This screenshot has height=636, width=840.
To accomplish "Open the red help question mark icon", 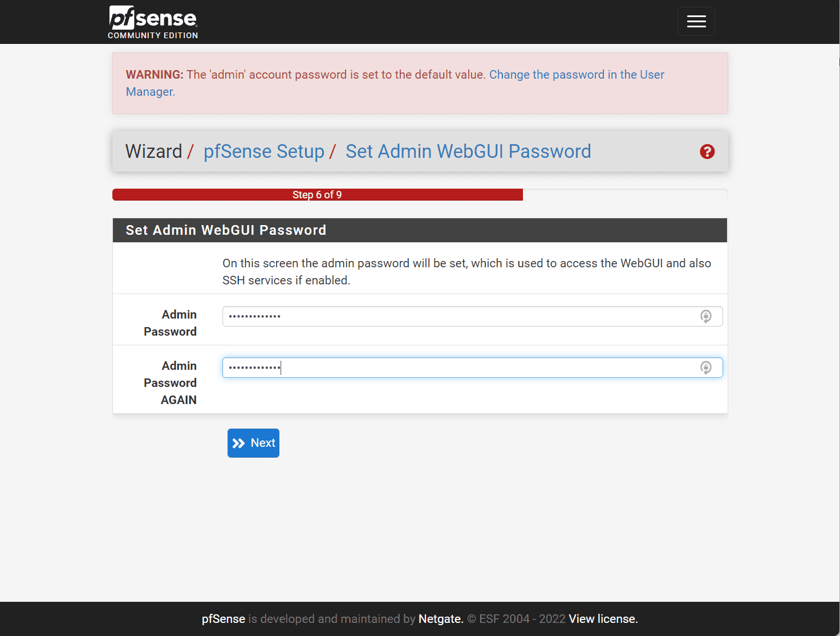I will (x=707, y=152).
